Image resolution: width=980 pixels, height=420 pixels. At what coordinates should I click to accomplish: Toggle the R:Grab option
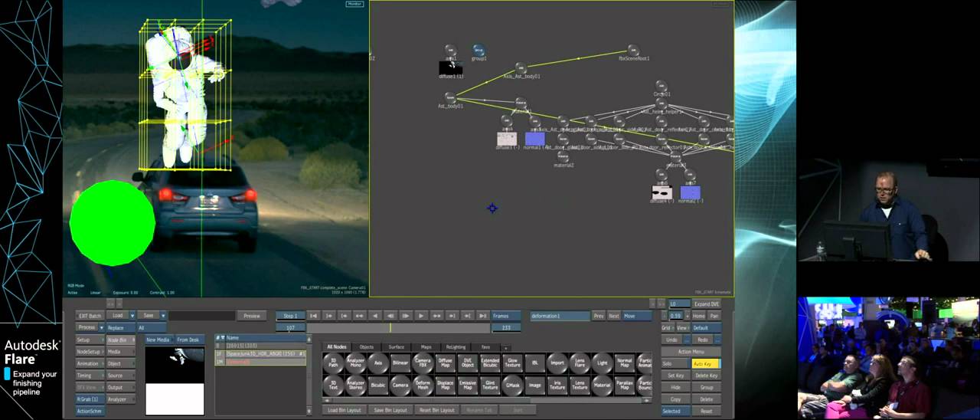(89, 399)
